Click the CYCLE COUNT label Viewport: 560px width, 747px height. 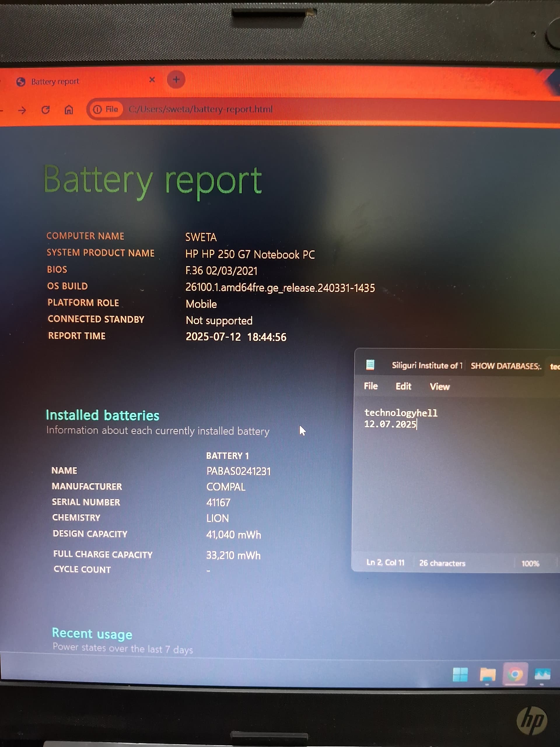pyautogui.click(x=82, y=569)
